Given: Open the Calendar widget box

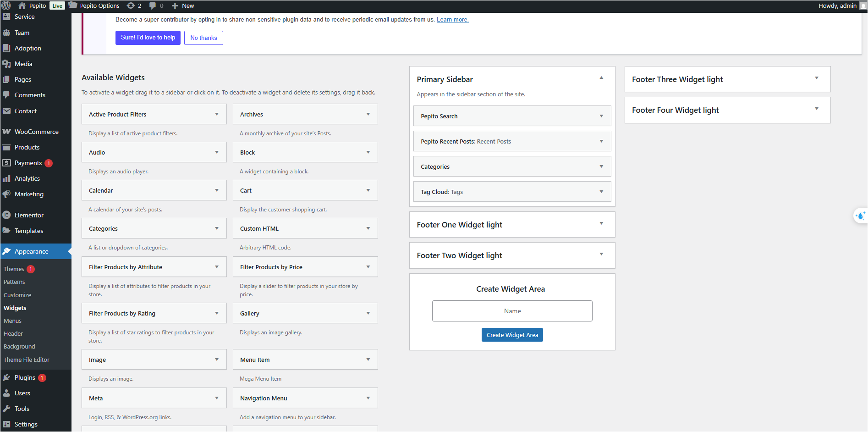Looking at the screenshot, I should pos(154,190).
